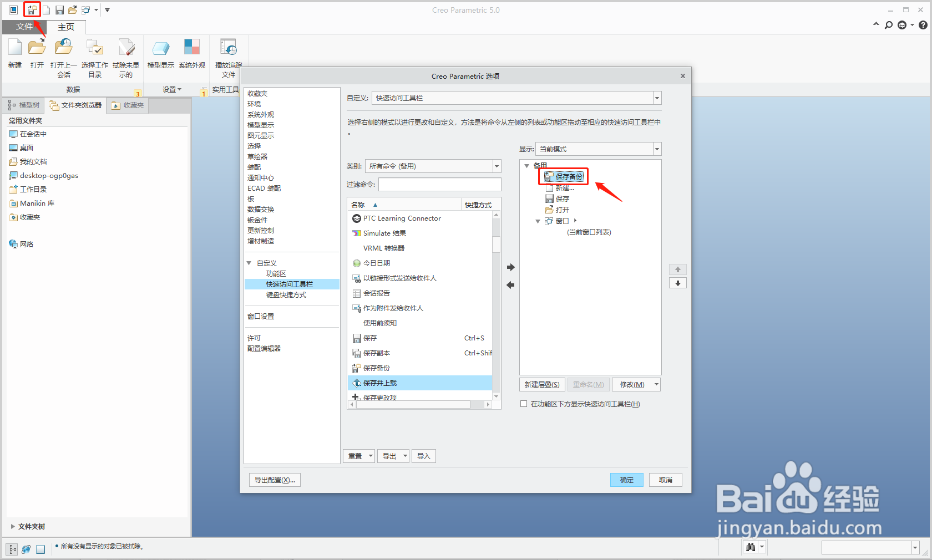Click left arrow to remove command from toolbar
The height and width of the screenshot is (560, 932).
511,285
